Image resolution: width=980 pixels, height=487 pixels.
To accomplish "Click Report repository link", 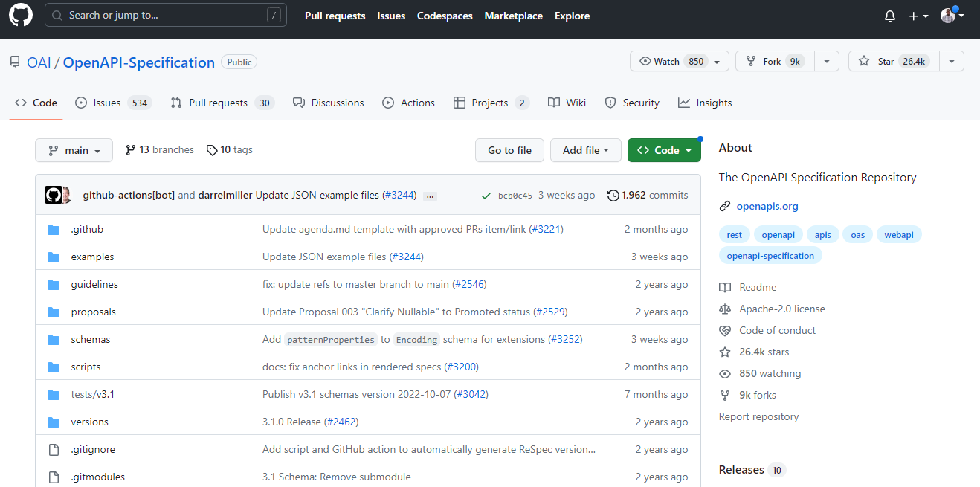I will coord(758,416).
